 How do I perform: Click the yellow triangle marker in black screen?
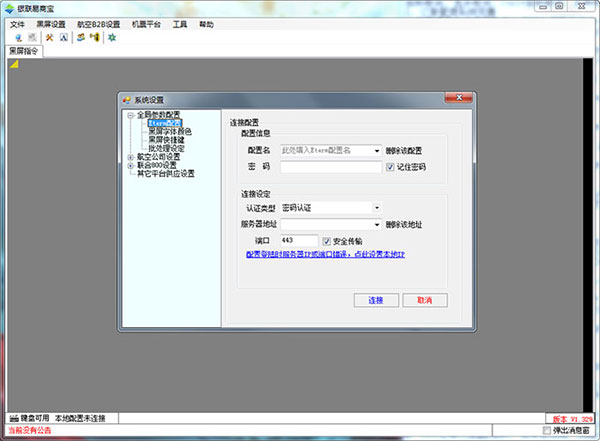click(x=12, y=66)
